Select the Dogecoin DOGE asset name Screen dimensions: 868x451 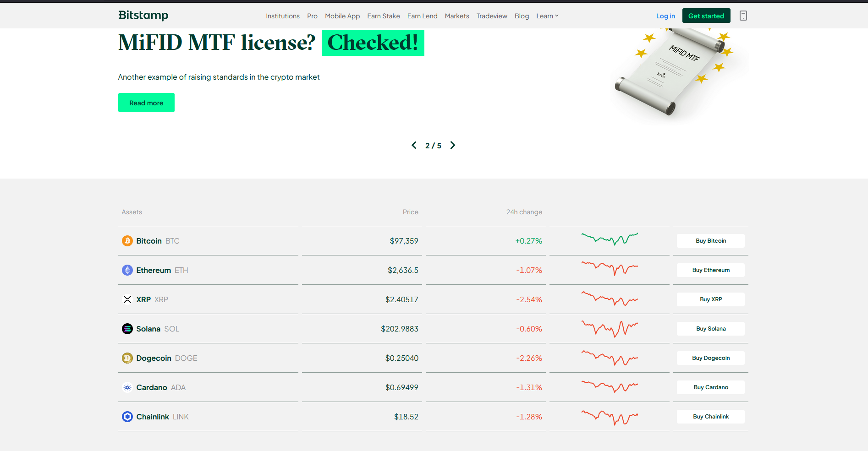click(167, 358)
